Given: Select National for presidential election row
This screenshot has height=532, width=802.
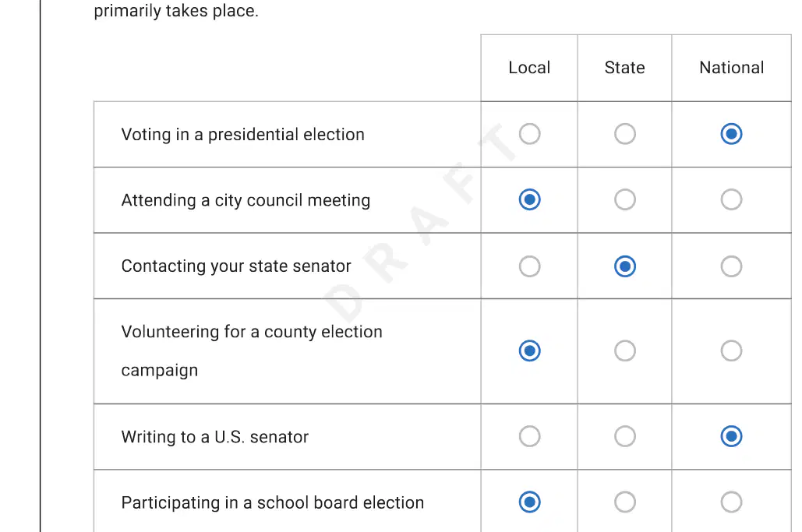Looking at the screenshot, I should click(x=731, y=134).
